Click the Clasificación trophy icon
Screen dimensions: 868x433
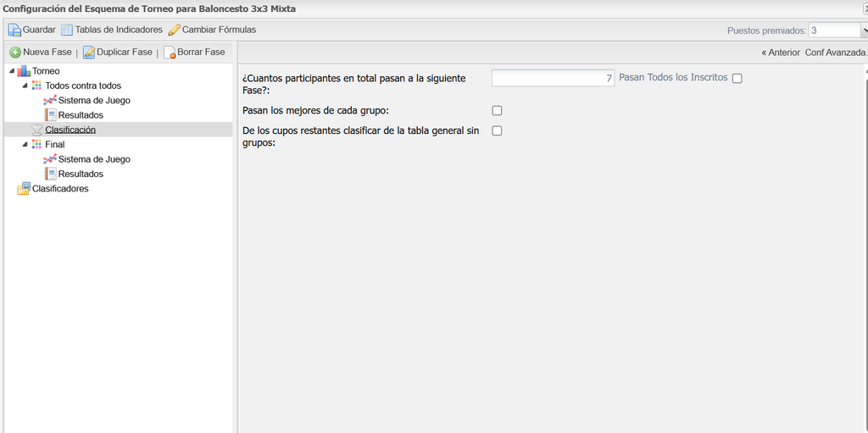point(36,130)
